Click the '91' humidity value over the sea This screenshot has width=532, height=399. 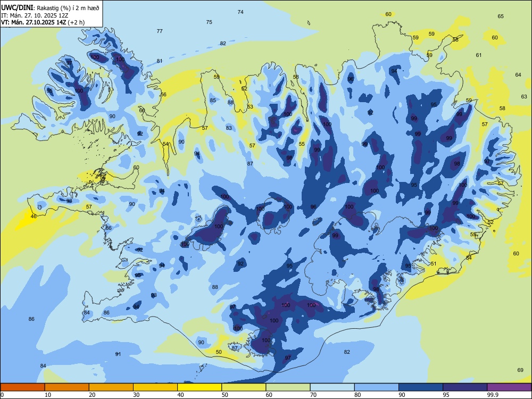(118, 354)
